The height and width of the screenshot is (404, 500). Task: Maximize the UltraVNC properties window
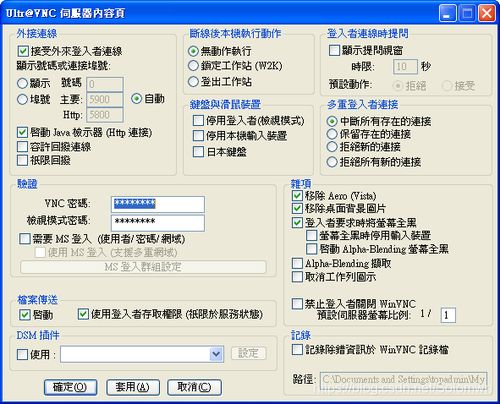click(467, 14)
